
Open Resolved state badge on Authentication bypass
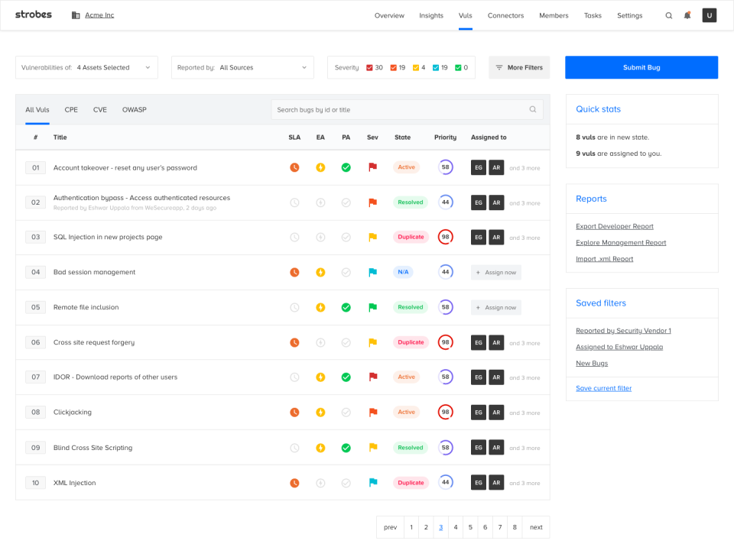click(410, 202)
